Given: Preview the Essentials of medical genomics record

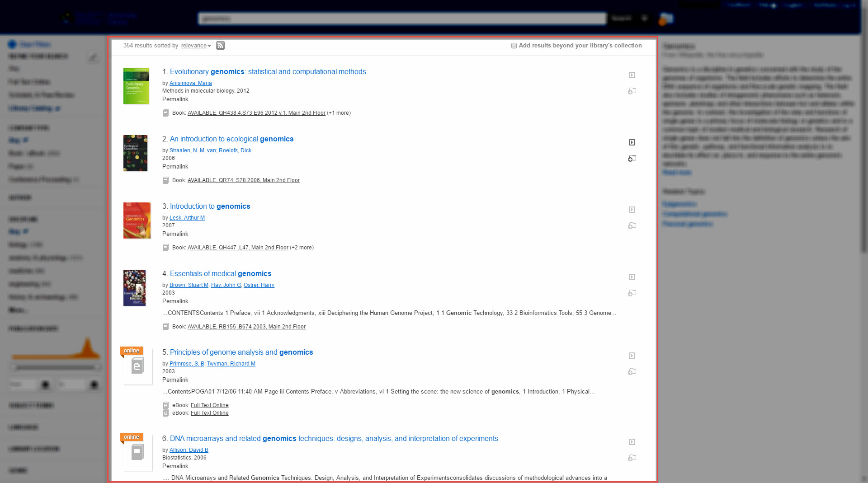Looking at the screenshot, I should 632,277.
